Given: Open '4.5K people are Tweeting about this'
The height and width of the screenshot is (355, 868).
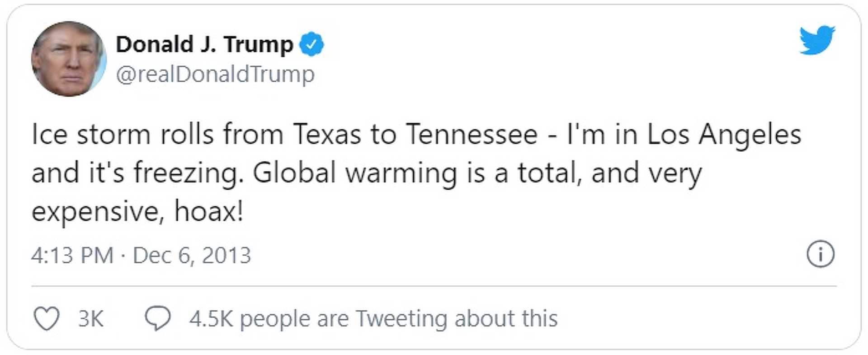Looking at the screenshot, I should coord(373,319).
